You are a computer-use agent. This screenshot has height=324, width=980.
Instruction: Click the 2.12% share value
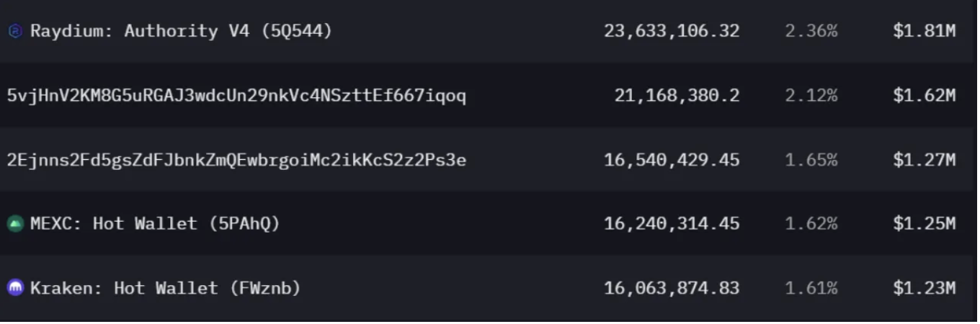(811, 96)
